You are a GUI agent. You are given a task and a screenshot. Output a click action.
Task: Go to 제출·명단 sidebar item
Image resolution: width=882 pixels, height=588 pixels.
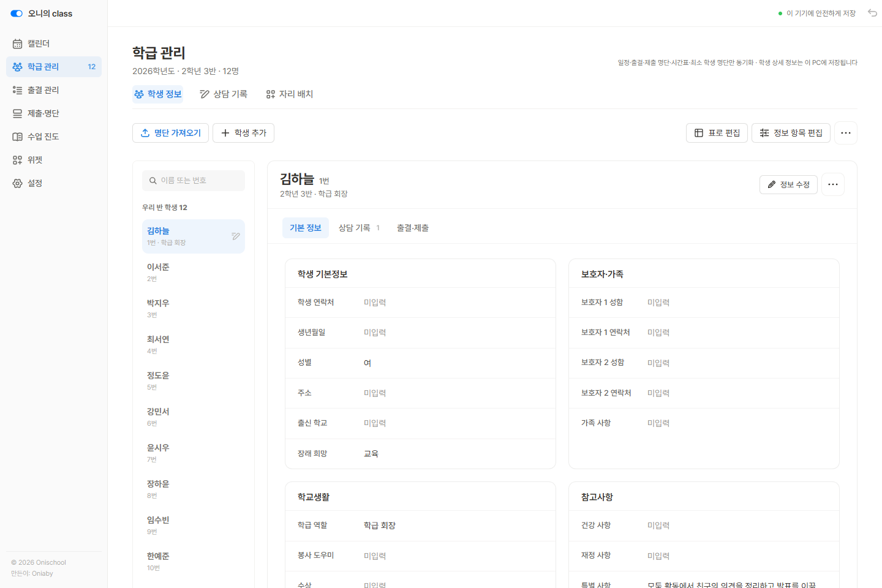point(54,113)
